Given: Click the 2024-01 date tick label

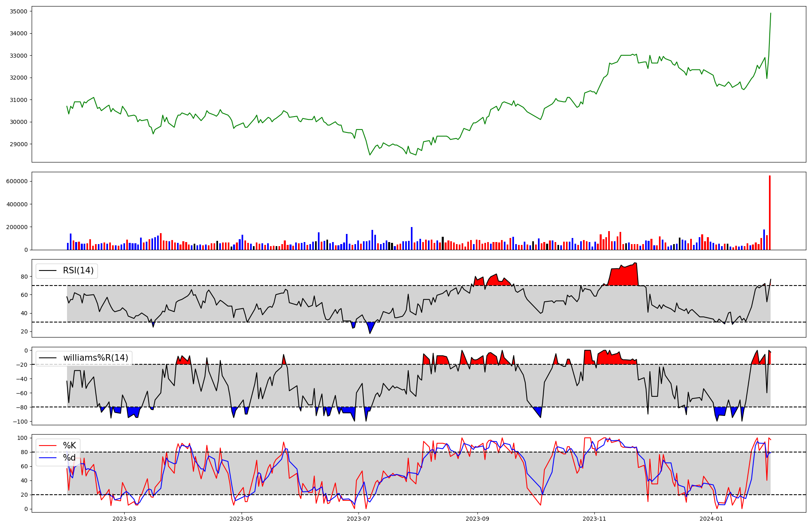Looking at the screenshot, I should pyautogui.click(x=711, y=519).
